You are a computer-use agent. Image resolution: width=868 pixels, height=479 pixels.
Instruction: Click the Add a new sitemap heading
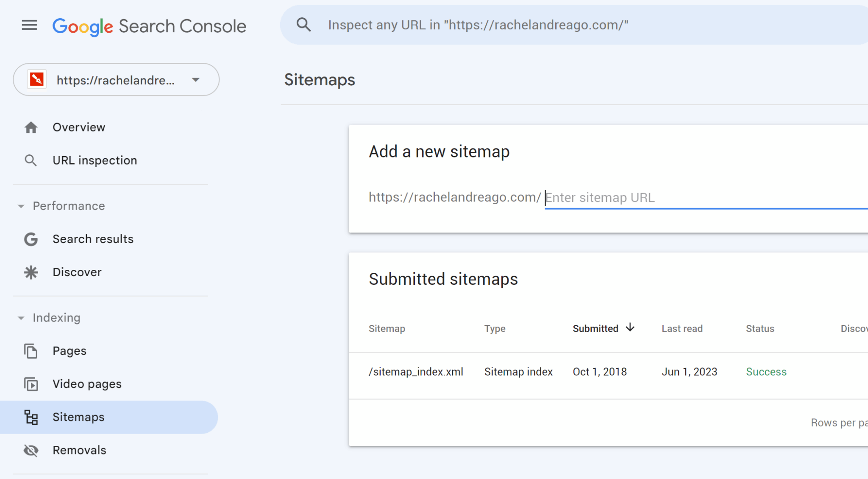click(439, 151)
